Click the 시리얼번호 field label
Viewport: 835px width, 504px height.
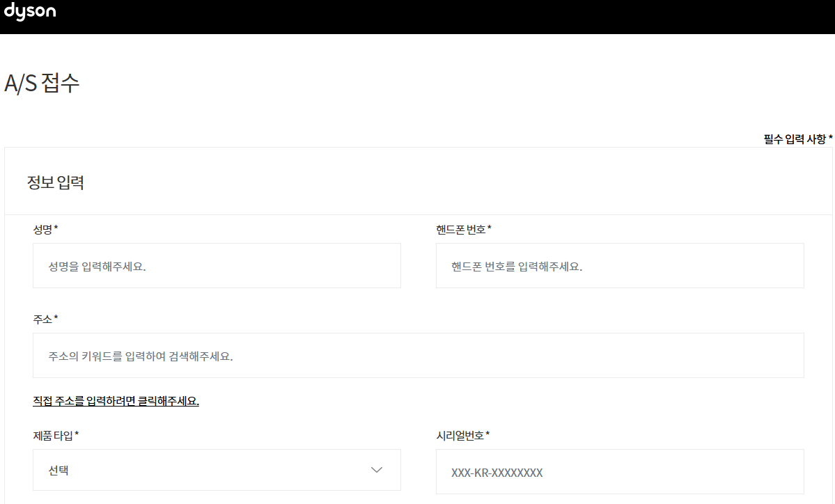(460, 435)
